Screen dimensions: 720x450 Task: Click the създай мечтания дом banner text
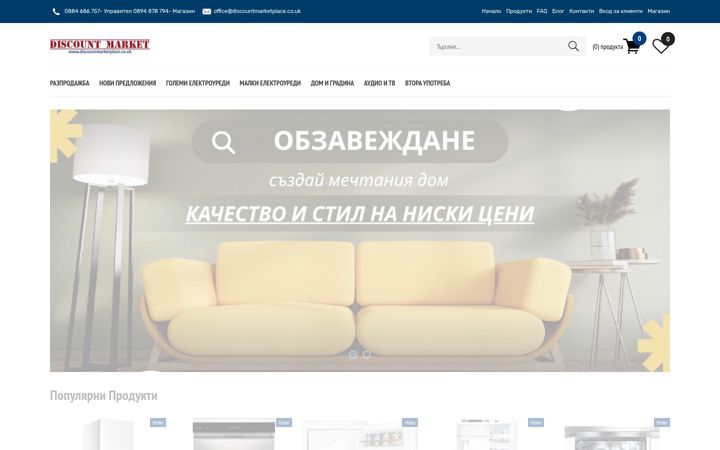click(359, 180)
